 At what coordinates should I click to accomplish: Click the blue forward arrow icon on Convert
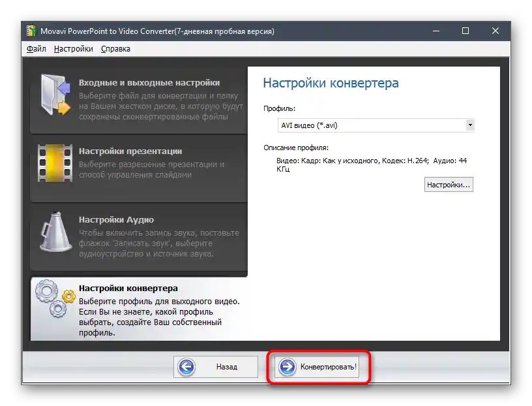coord(288,367)
